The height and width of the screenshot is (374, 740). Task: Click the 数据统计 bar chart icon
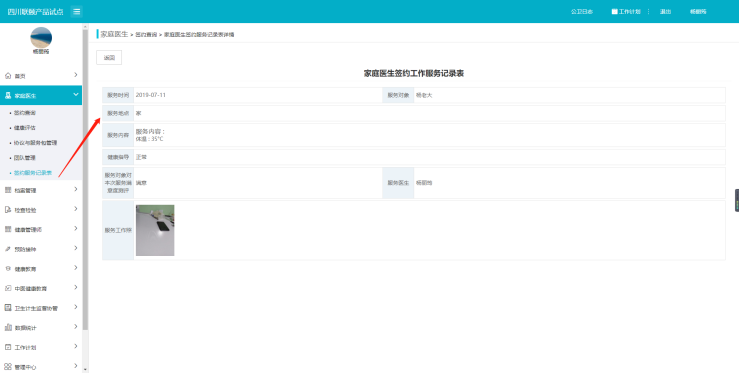(8, 327)
